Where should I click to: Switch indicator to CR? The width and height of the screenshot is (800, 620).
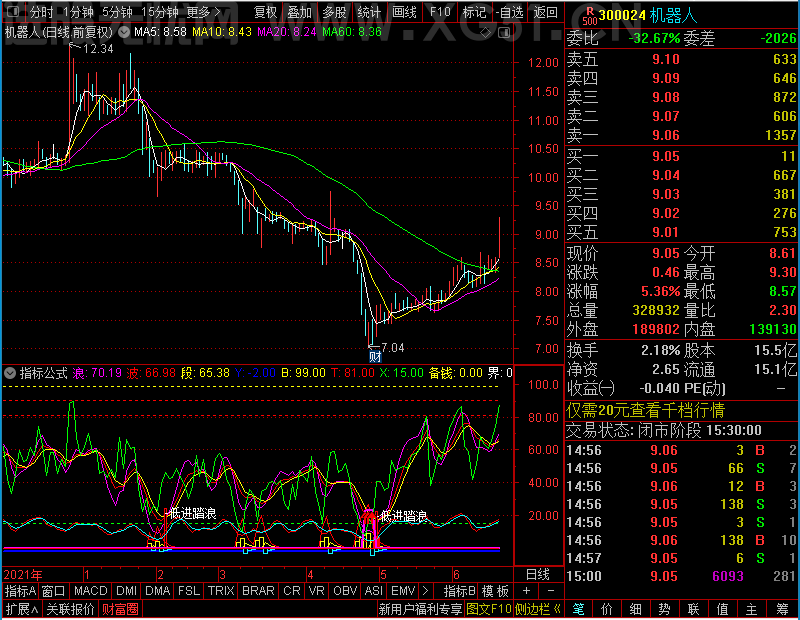pos(292,591)
